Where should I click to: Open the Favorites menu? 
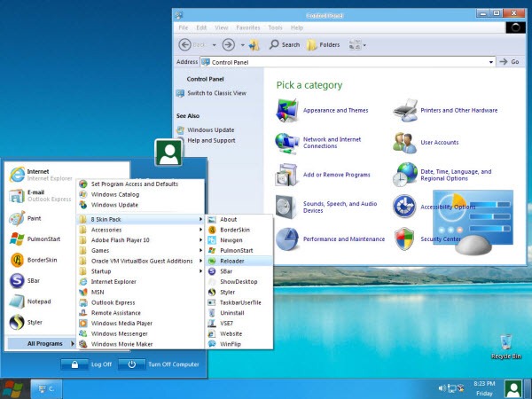click(248, 27)
